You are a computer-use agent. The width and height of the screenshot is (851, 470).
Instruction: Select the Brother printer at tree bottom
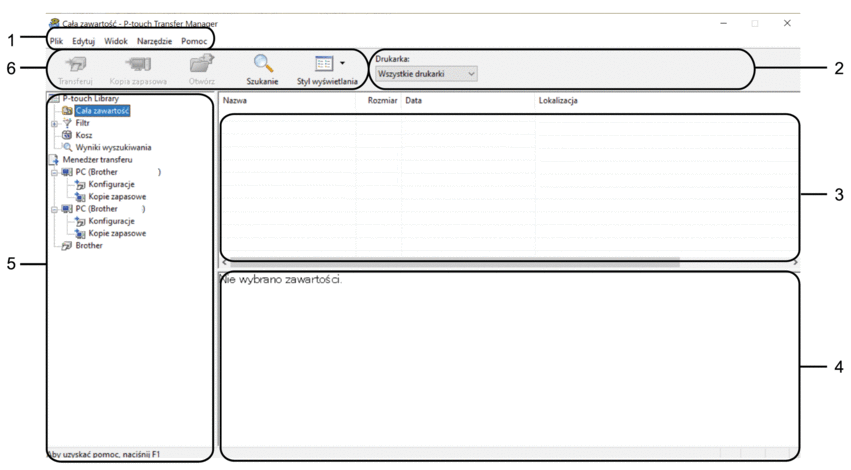tap(88, 245)
